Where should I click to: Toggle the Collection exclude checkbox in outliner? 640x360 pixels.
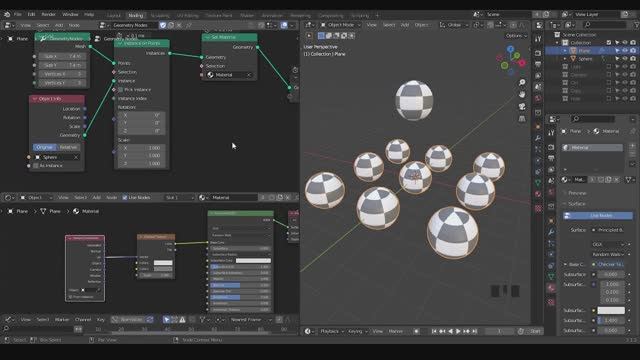pyautogui.click(x=609, y=42)
